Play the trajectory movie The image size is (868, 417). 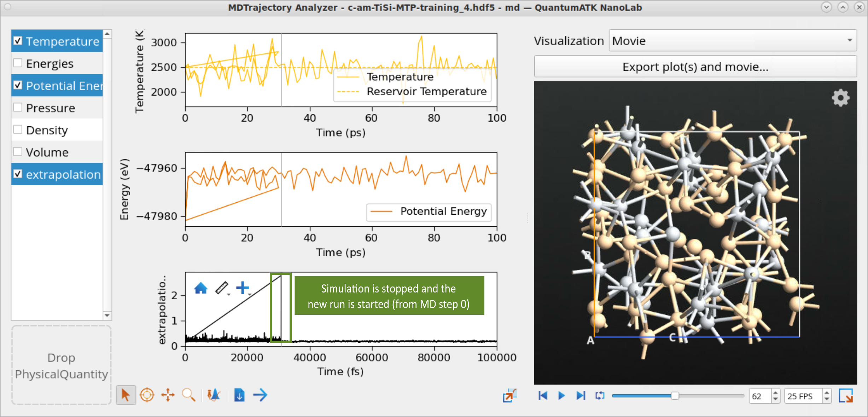pos(561,395)
